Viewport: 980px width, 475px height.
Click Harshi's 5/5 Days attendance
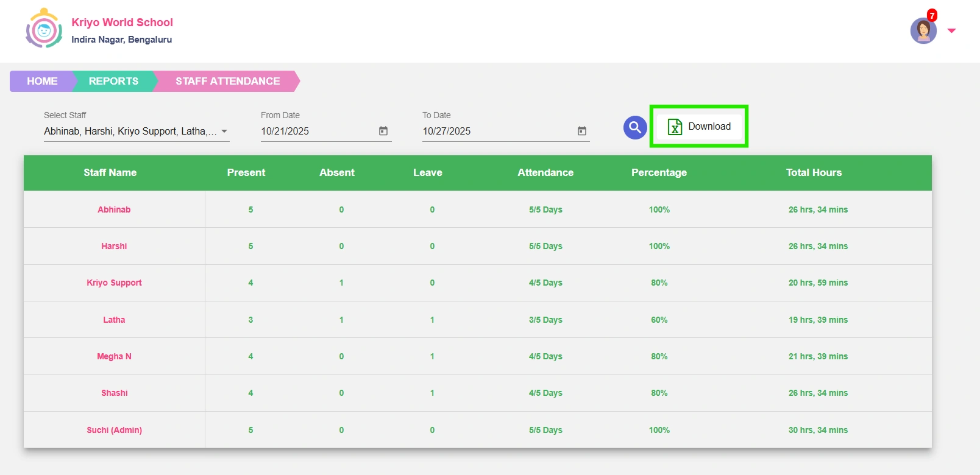point(545,246)
